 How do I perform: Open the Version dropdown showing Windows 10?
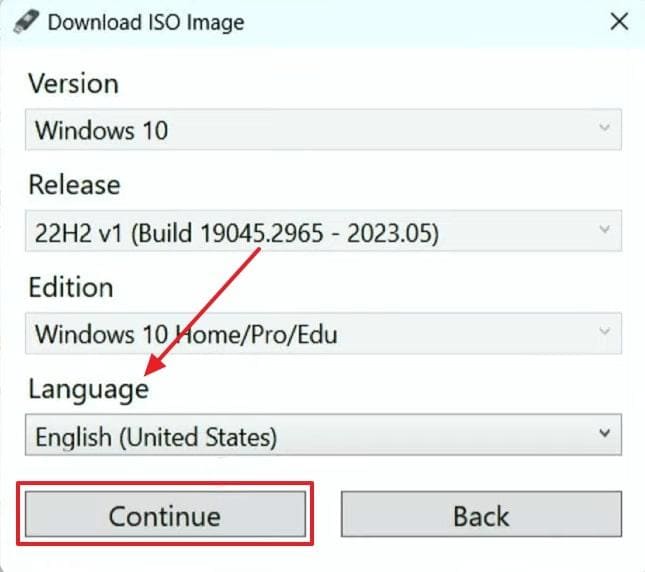coord(323,130)
